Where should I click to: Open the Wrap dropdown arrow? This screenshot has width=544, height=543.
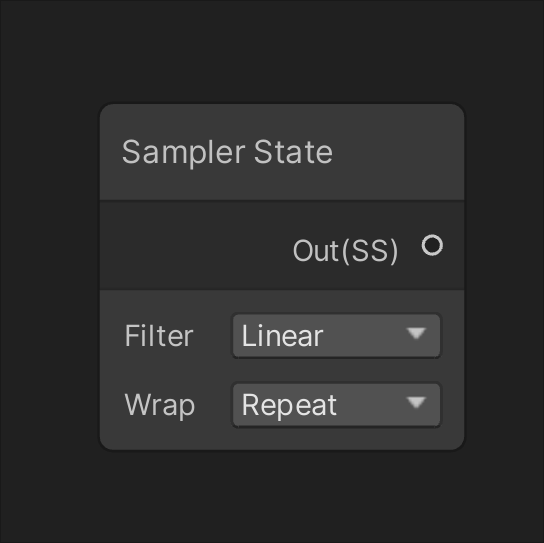click(x=416, y=402)
